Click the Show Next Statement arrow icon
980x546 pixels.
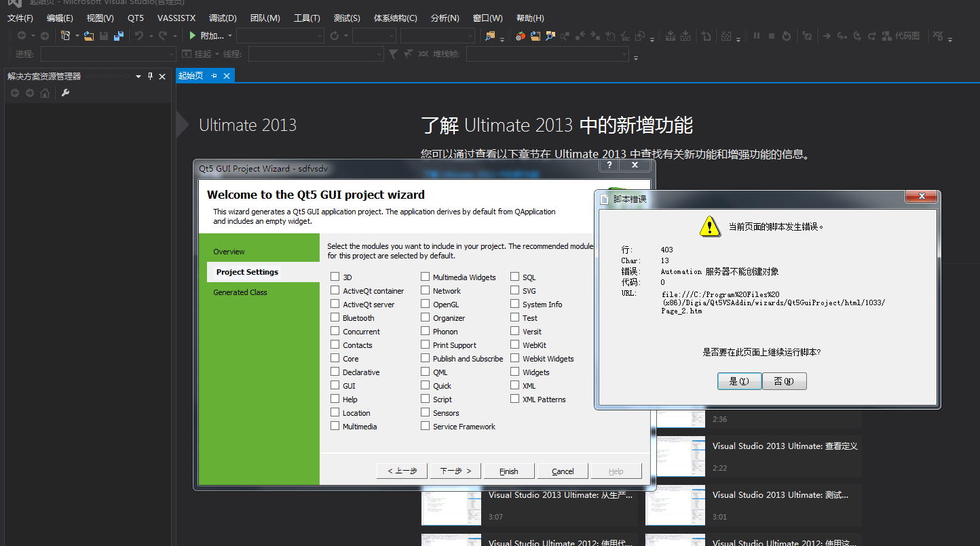click(827, 35)
